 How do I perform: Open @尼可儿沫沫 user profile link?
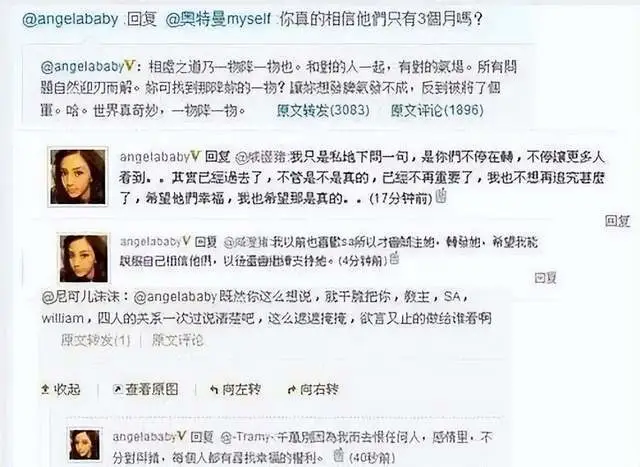tap(80, 297)
